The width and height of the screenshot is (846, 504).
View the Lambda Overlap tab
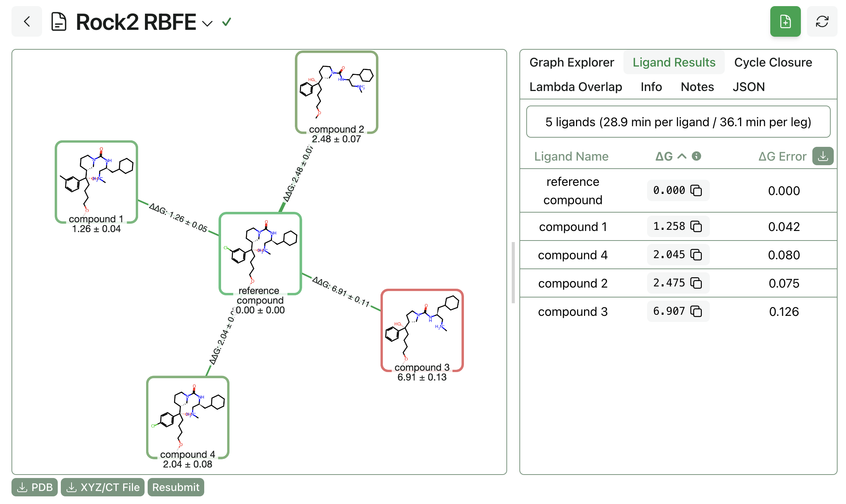pyautogui.click(x=576, y=87)
